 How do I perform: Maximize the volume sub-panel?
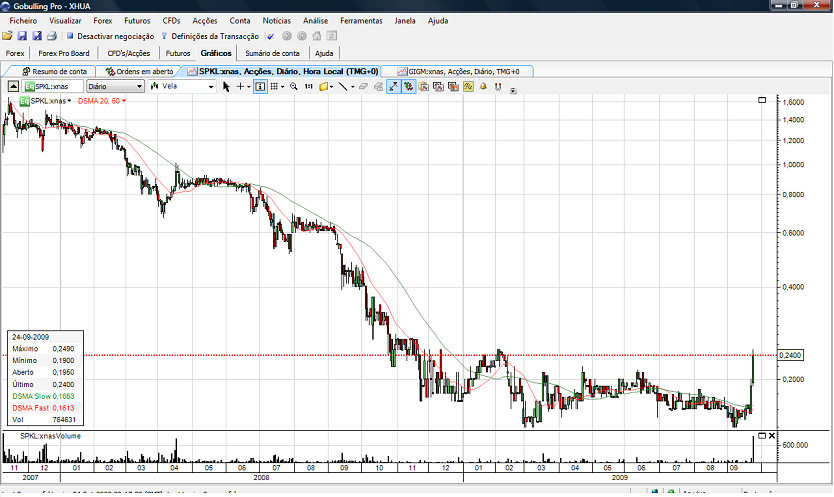[762, 436]
